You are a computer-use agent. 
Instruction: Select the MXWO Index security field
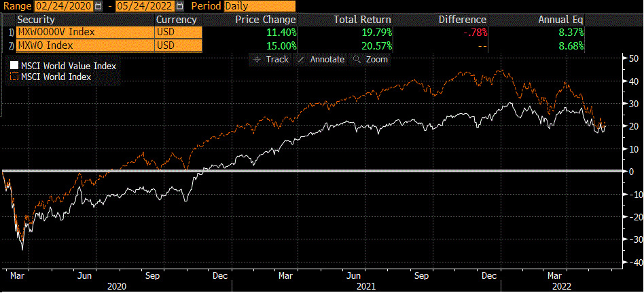(x=84, y=46)
